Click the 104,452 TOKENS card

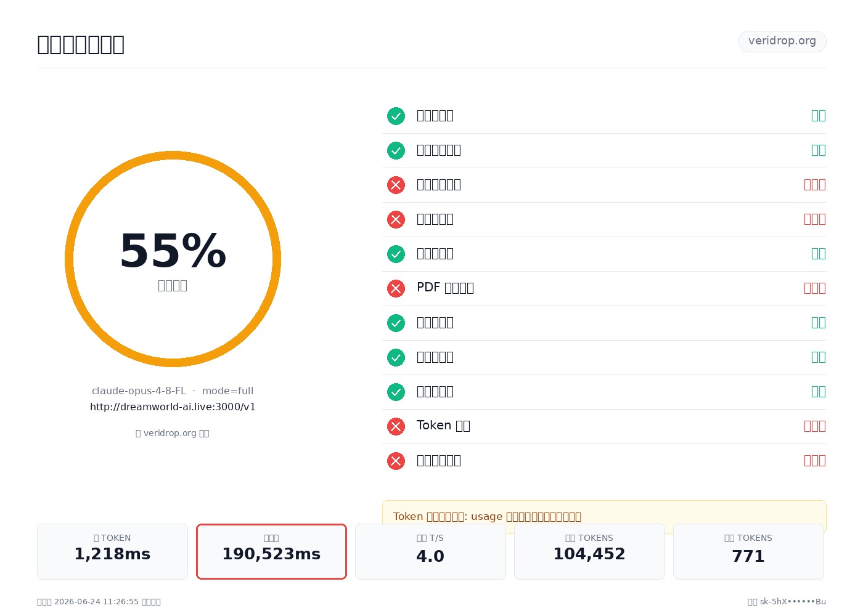pos(589,551)
